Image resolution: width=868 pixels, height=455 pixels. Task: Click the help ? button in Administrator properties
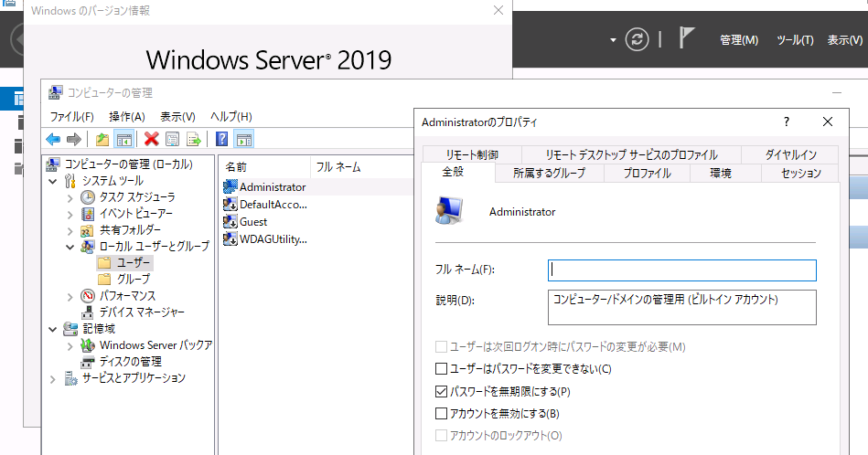[x=786, y=122]
